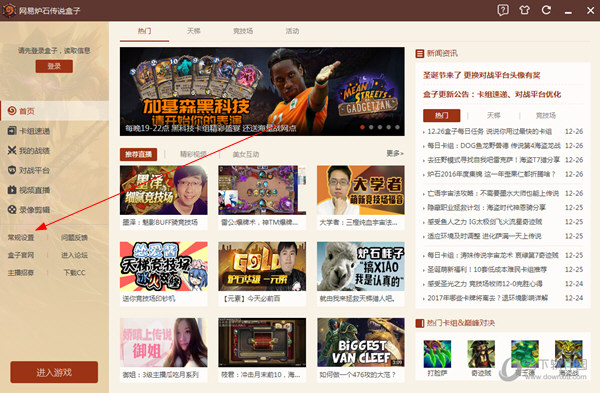Screen dimensions: 600x393
Task: Open the Biggest Van Cleef video thumbnail
Action: pos(360,342)
